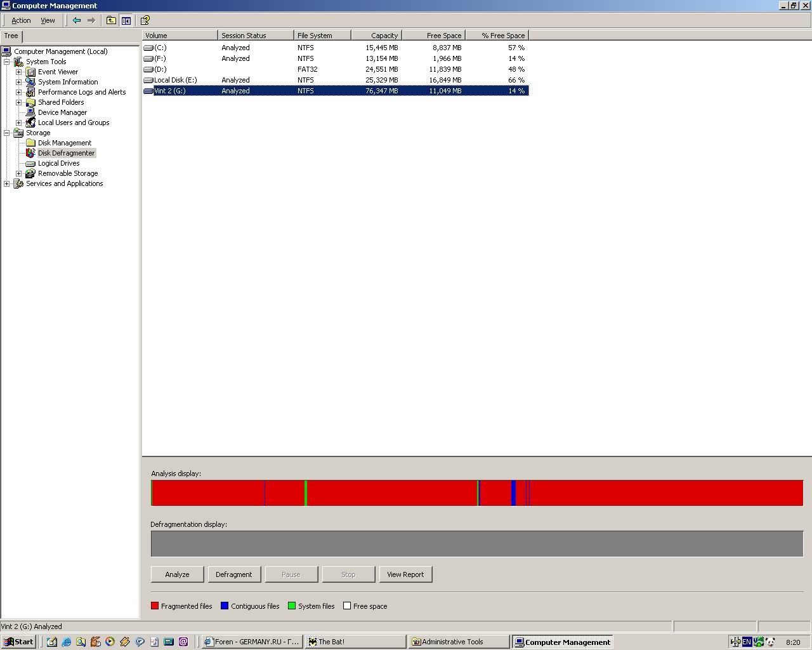Sort by Session Status column header

click(256, 36)
